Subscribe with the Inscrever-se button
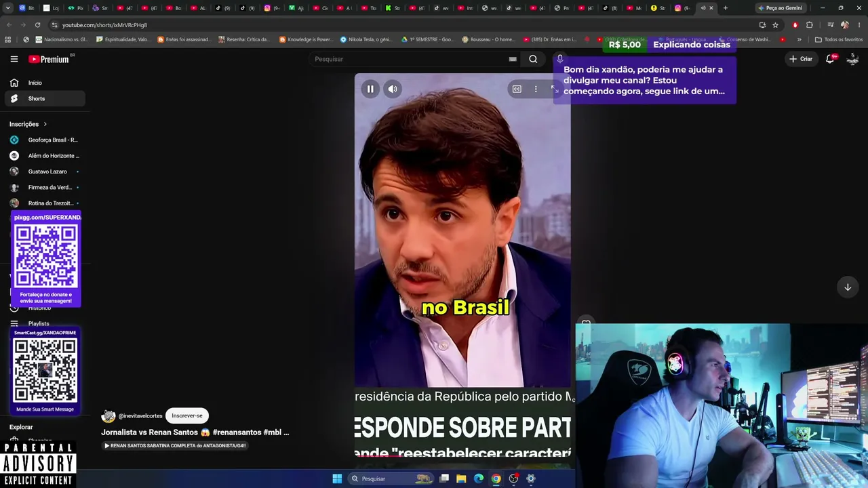Viewport: 868px width, 488px height. tap(187, 415)
